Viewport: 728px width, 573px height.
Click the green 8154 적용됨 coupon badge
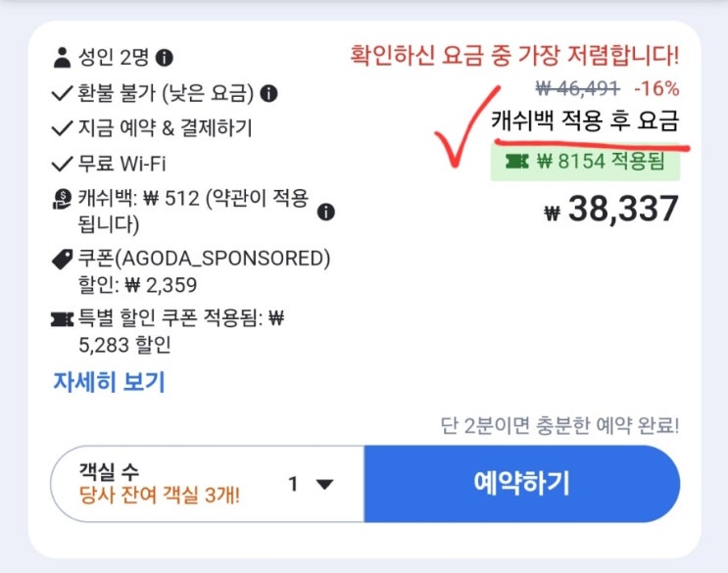584,163
